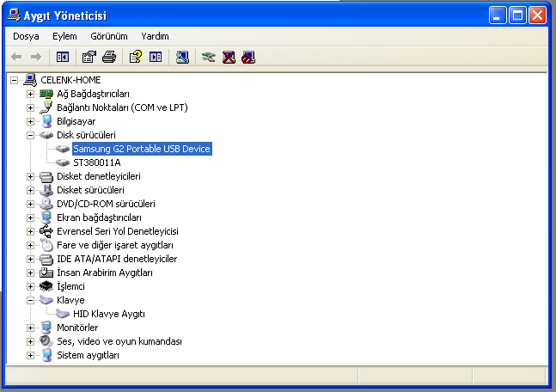This screenshot has width=556, height=392.
Task: Select the Klavye label
Action: coord(70,301)
